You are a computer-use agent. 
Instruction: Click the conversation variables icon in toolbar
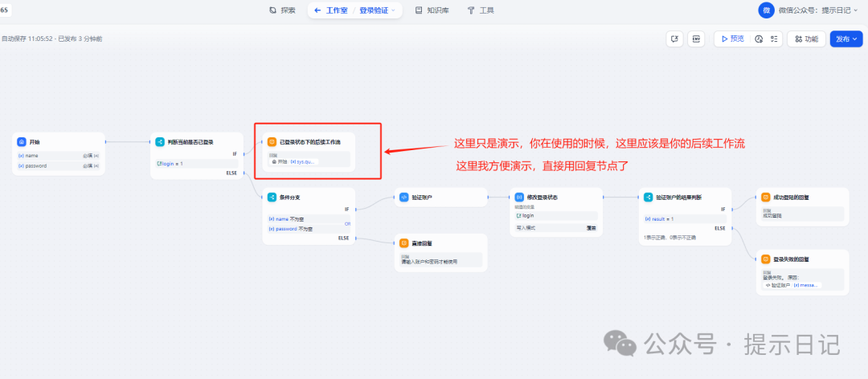click(674, 39)
